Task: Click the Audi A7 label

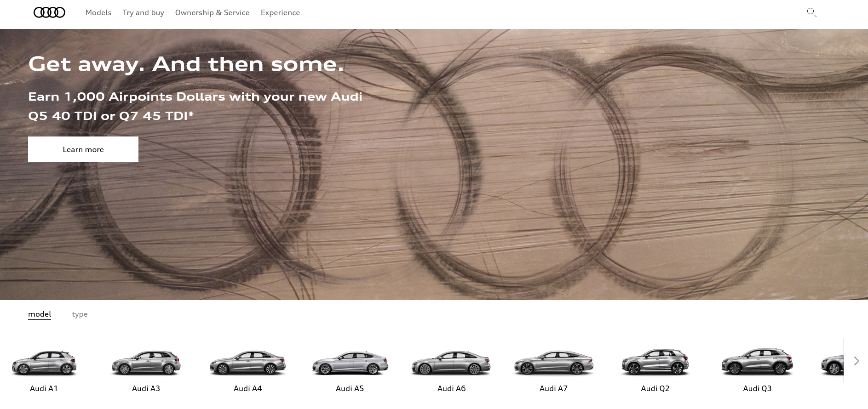Action: [x=553, y=388]
